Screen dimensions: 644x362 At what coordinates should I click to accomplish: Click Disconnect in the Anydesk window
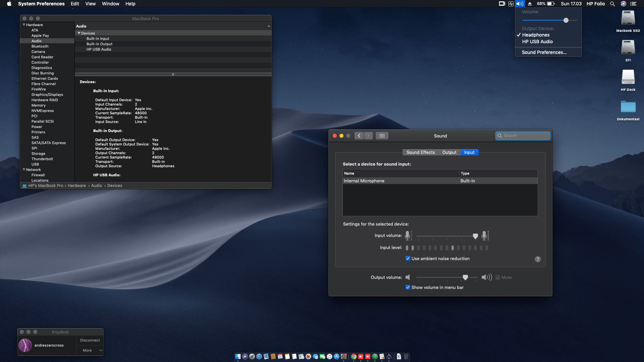click(x=90, y=340)
